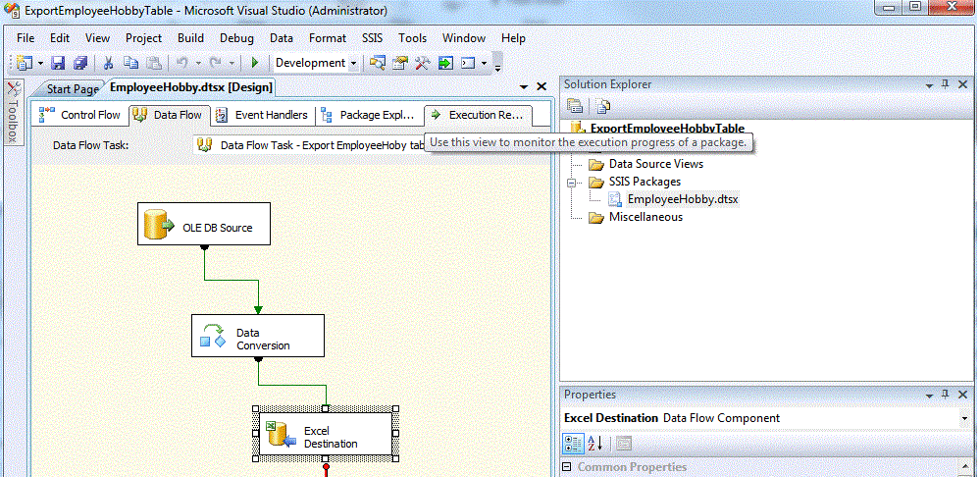Click the Save All toolbar icon
The image size is (980, 477).
(80, 63)
